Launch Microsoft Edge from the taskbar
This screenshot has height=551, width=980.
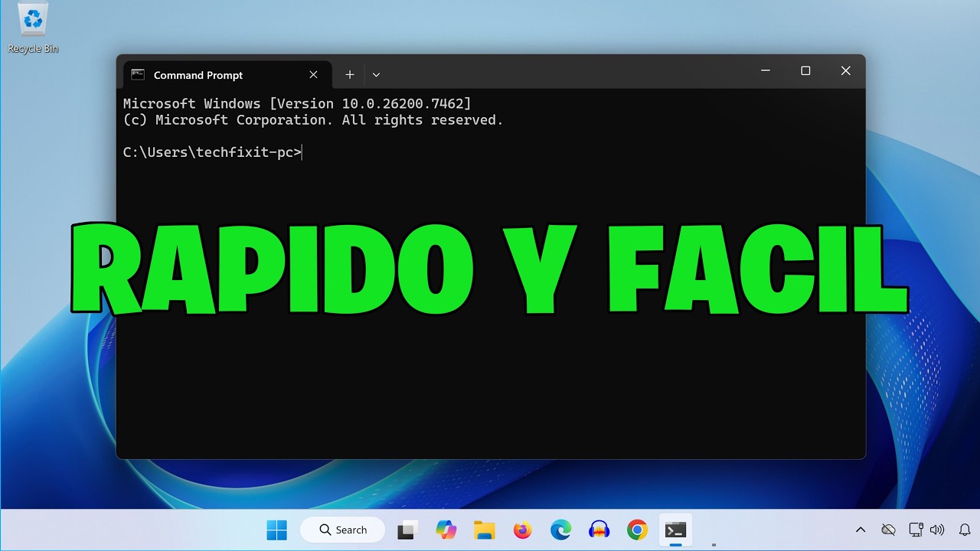(560, 530)
